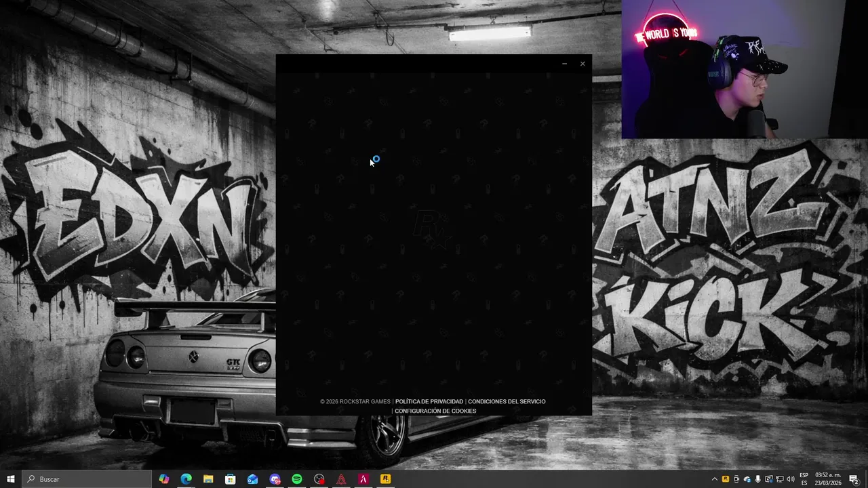This screenshot has width=868, height=488.
Task: Minimize the Rockstar launcher window
Action: [x=564, y=64]
